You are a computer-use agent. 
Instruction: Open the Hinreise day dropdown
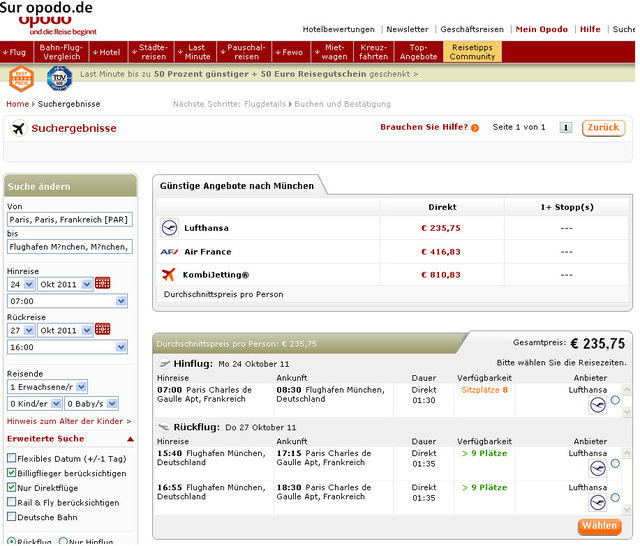click(21, 284)
